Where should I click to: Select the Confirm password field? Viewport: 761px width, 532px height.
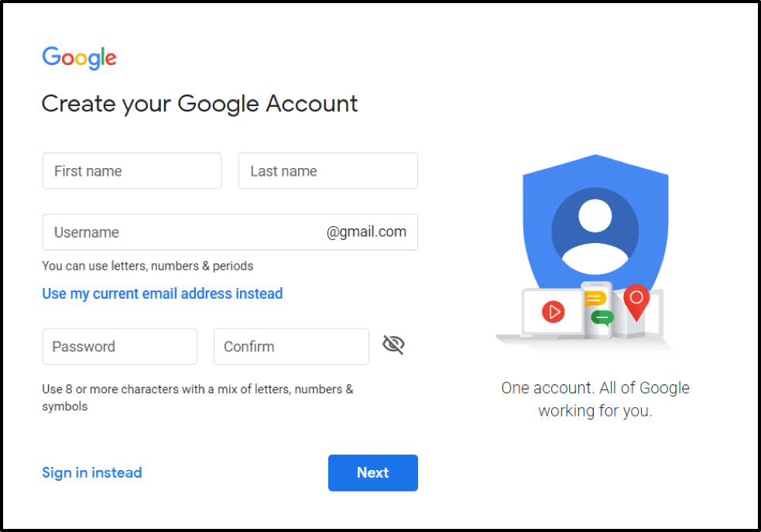(291, 346)
